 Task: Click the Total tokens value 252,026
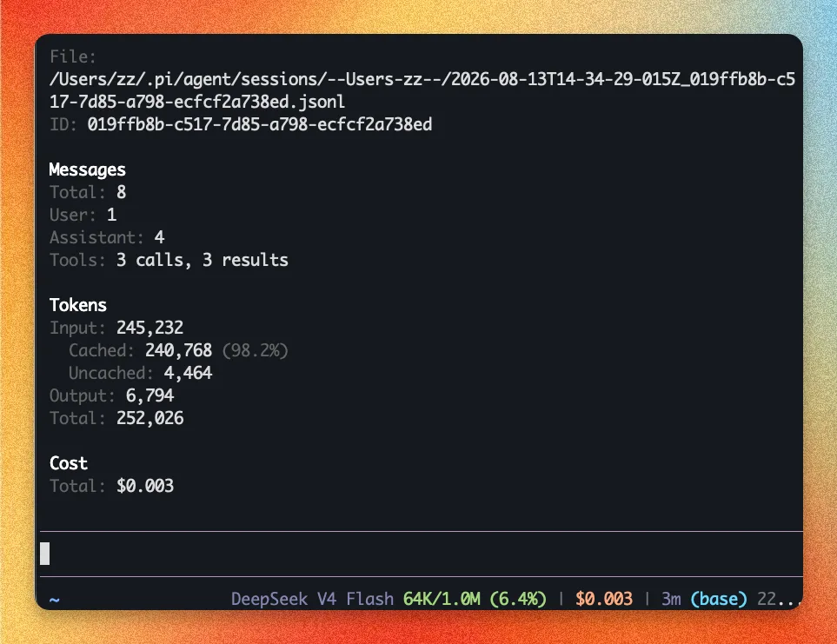coord(150,418)
